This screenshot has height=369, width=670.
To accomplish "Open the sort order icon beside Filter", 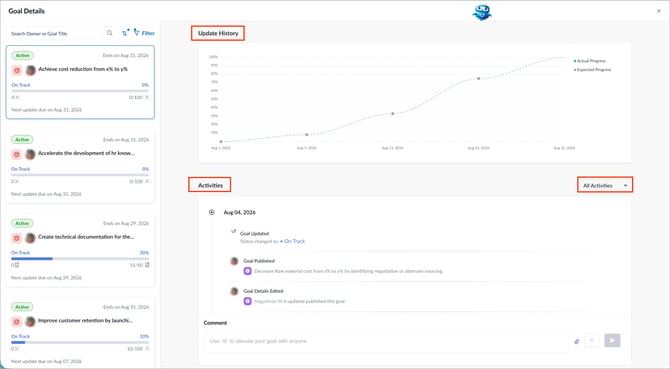I will 125,33.
